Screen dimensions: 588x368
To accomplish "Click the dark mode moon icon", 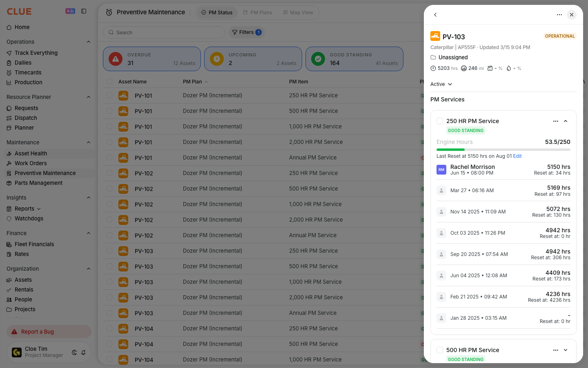I will pyautogui.click(x=74, y=352).
